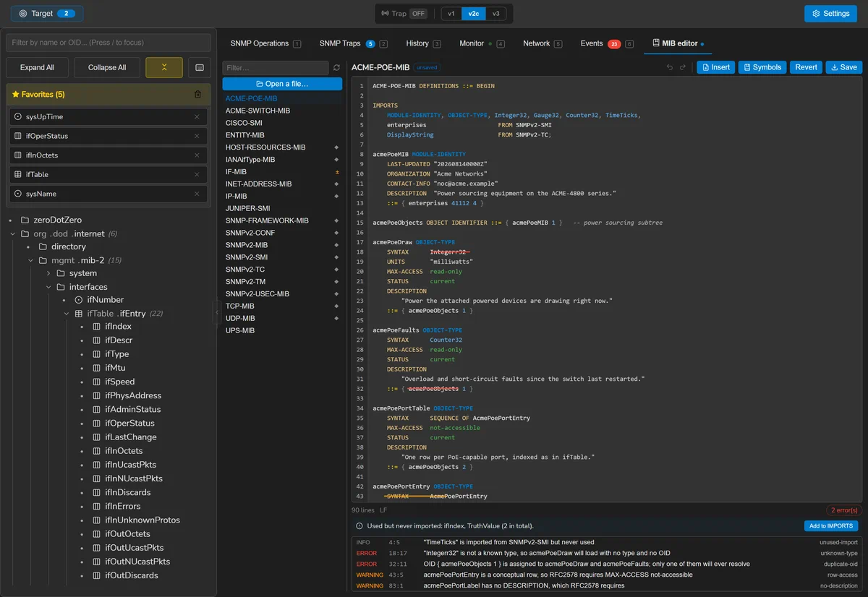Open the Events tab

tap(607, 43)
